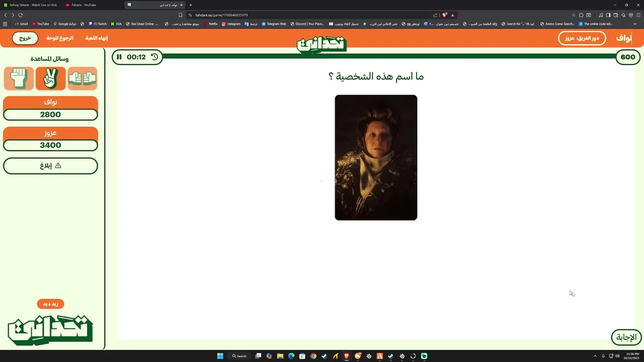The height and width of the screenshot is (362, 644).
Task: Open the Instagram bookmark
Action: (231, 24)
